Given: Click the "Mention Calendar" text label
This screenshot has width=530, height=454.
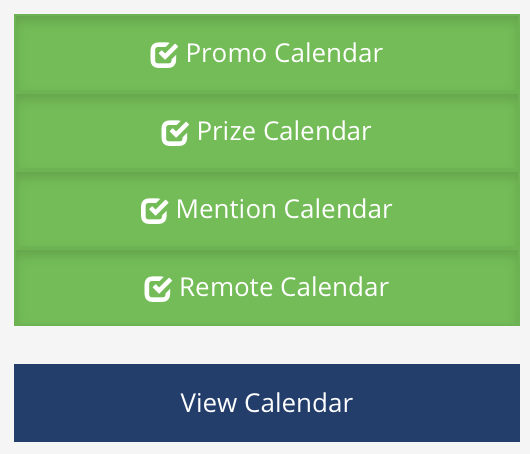Looking at the screenshot, I should (x=284, y=209).
